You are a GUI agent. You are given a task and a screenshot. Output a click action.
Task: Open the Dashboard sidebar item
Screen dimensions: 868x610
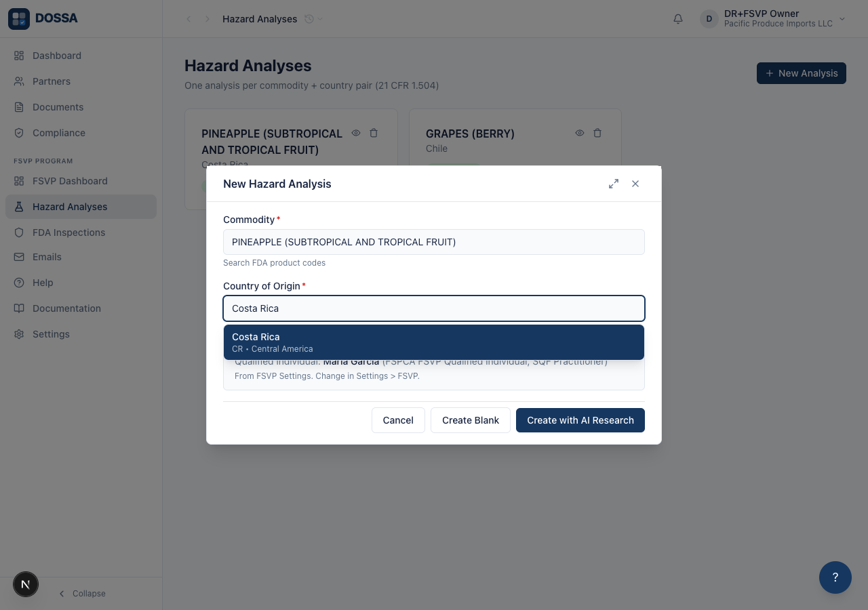tap(81, 56)
